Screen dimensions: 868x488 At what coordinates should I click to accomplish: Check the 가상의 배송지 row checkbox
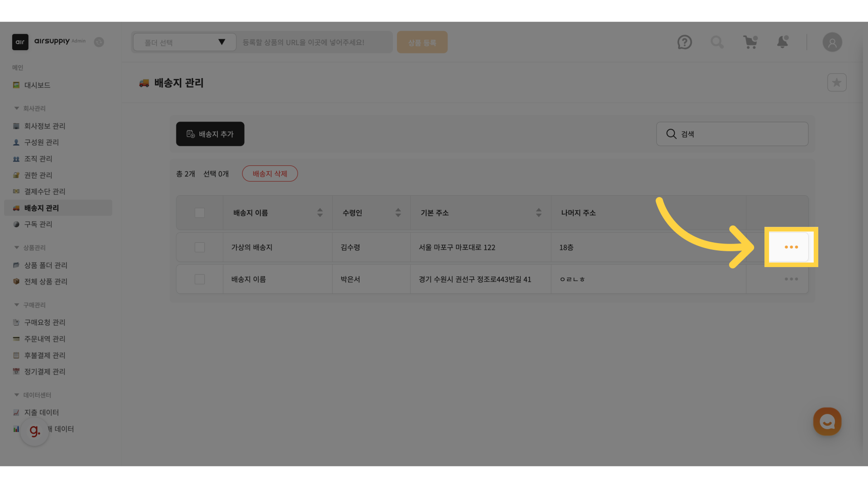[x=199, y=247]
